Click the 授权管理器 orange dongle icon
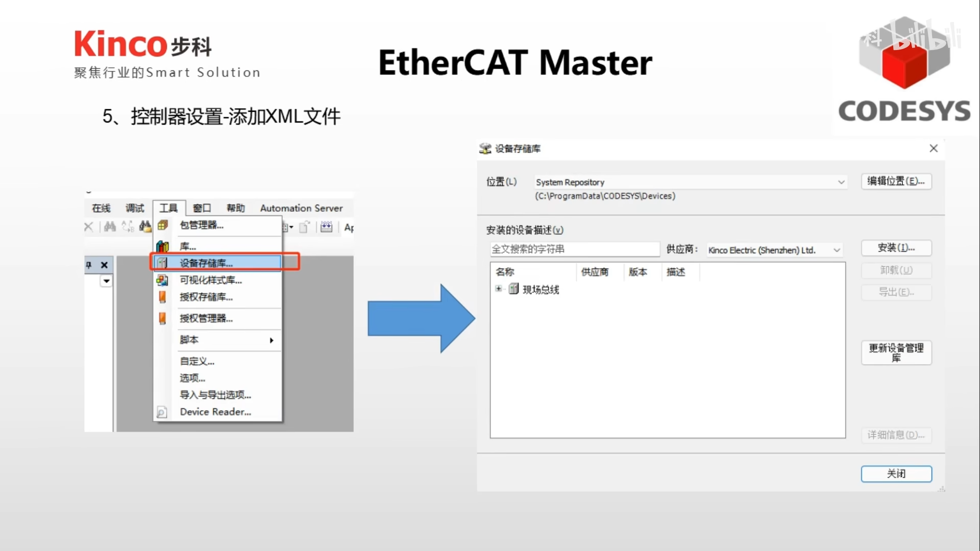 (162, 318)
